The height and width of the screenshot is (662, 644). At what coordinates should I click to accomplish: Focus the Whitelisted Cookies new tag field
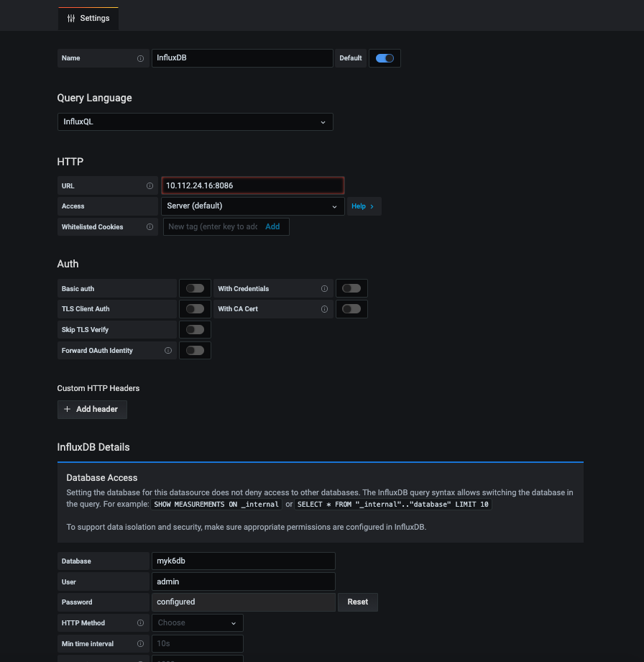[213, 226]
